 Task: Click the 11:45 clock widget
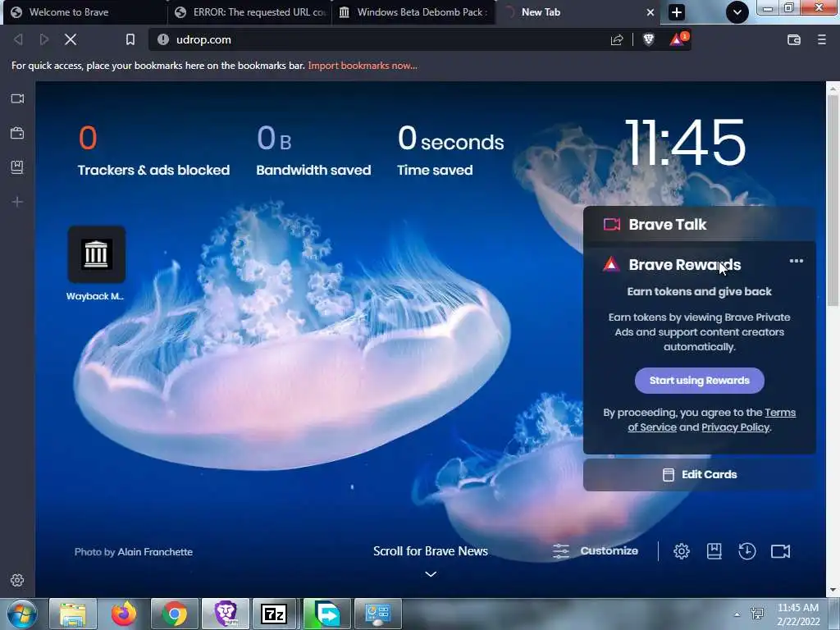coord(685,143)
